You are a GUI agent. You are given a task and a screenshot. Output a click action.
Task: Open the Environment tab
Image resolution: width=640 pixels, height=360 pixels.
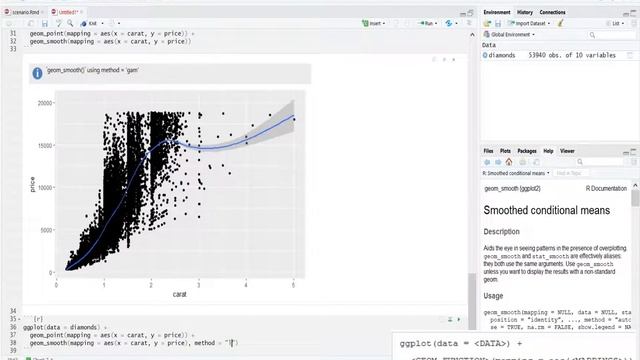(497, 12)
